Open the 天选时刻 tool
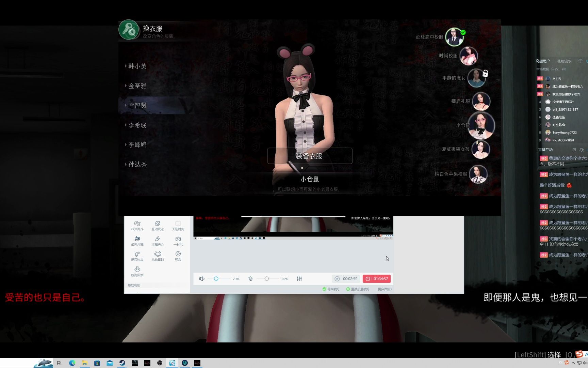Image resolution: width=588 pixels, height=368 pixels. point(178,226)
